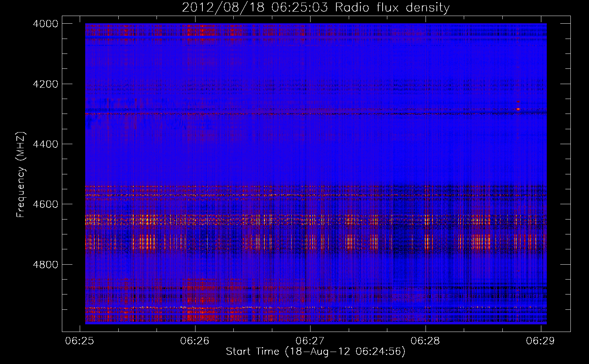Image resolution: width=589 pixels, height=364 pixels.
Task: Click the 4200 frequency tick label
Action: (45, 84)
